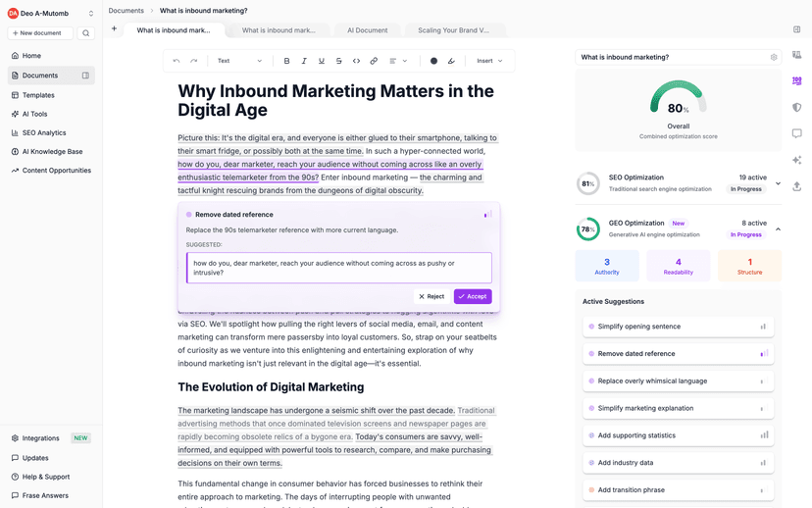Open the comments panel in the right rail
Image resolution: width=812 pixels, height=508 pixels.
[796, 133]
